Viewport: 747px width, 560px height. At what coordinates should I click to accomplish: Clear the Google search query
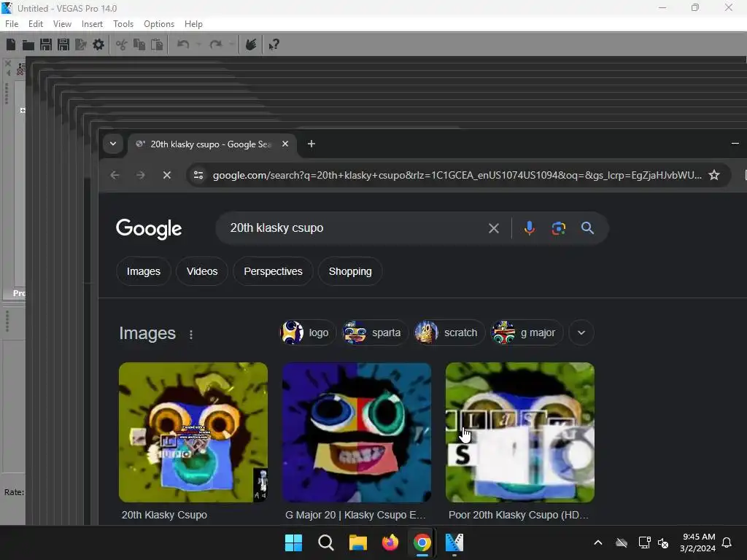coord(494,228)
